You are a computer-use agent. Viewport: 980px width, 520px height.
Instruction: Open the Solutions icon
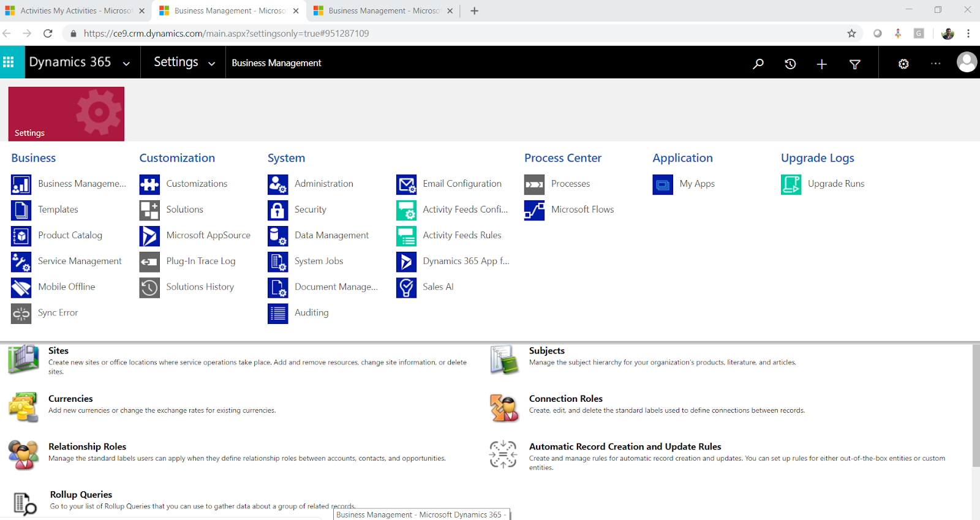[x=149, y=210]
